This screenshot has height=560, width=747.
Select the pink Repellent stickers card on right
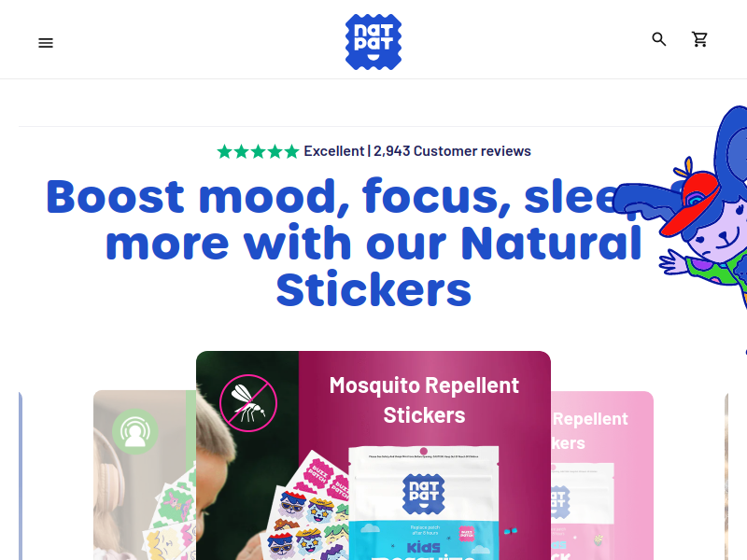point(602,475)
